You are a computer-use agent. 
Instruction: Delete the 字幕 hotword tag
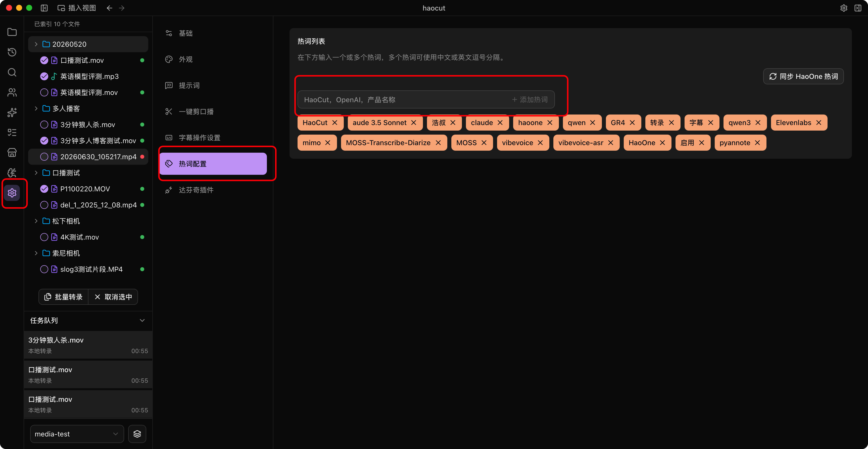pyautogui.click(x=711, y=123)
